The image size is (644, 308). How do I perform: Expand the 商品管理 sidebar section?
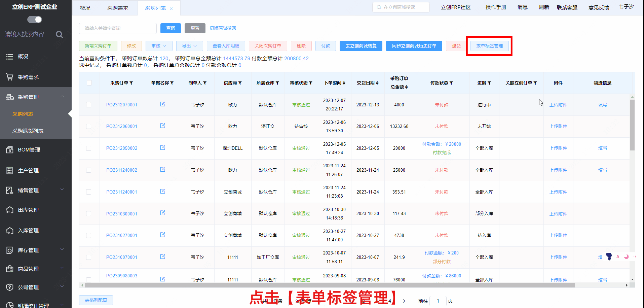coord(62,268)
